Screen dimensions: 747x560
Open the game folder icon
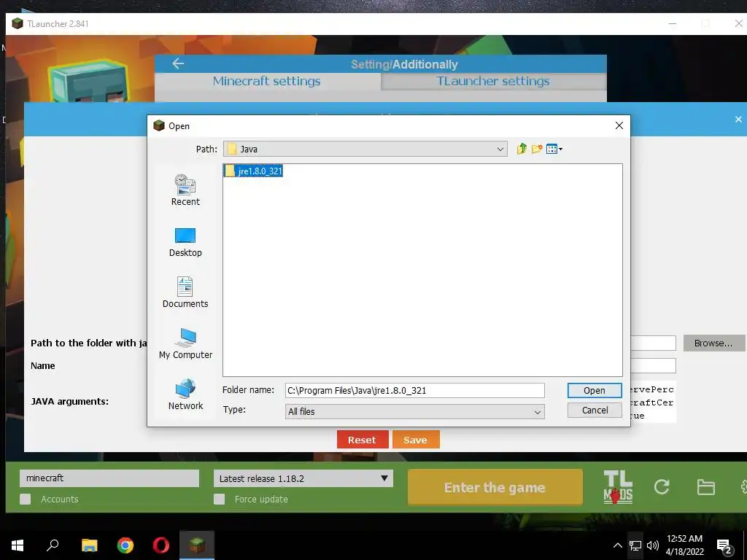coord(705,487)
